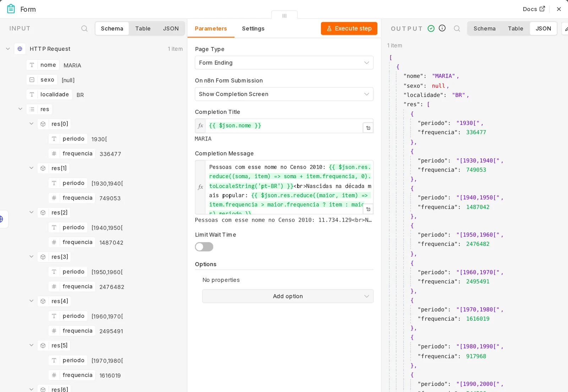Collapse the HTTP Request node tree
The width and height of the screenshot is (568, 392).
coord(8,49)
